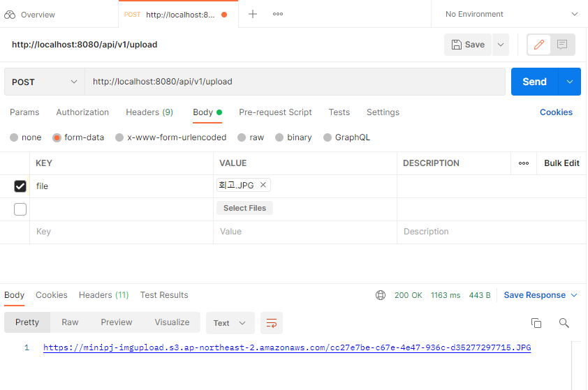The width and height of the screenshot is (588, 390).
Task: Remove the 회고.JPG attached file
Action: (x=263, y=185)
